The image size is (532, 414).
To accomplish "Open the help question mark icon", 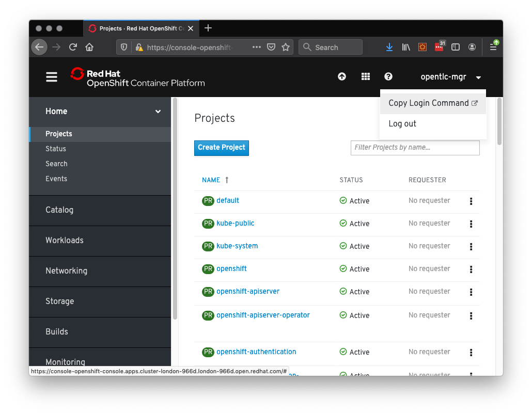I will 388,76.
